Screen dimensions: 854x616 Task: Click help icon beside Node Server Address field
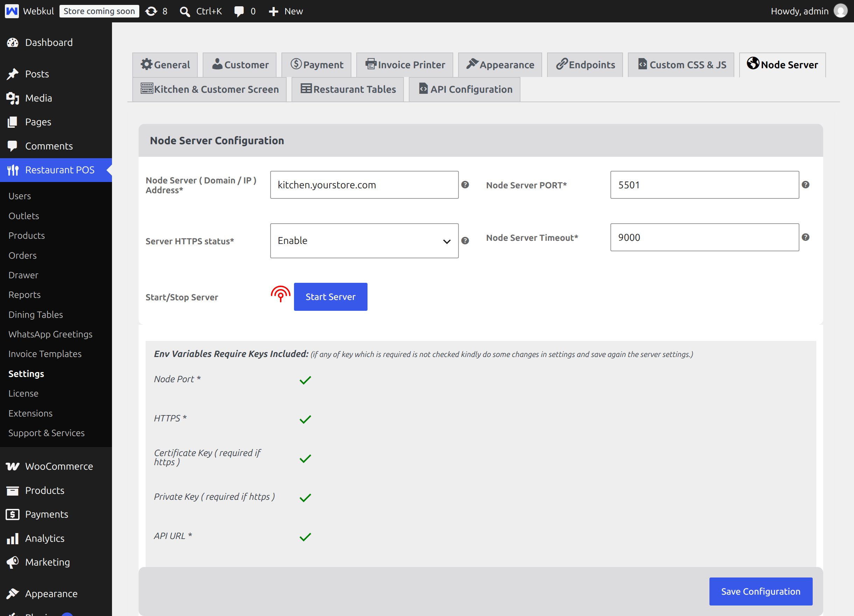point(465,184)
